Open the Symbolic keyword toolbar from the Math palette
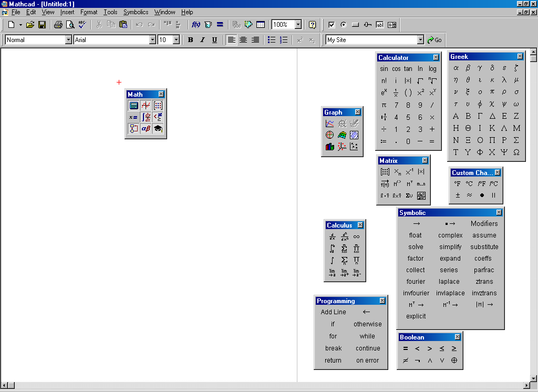Viewport: 538px width, 392px height. coord(158,129)
